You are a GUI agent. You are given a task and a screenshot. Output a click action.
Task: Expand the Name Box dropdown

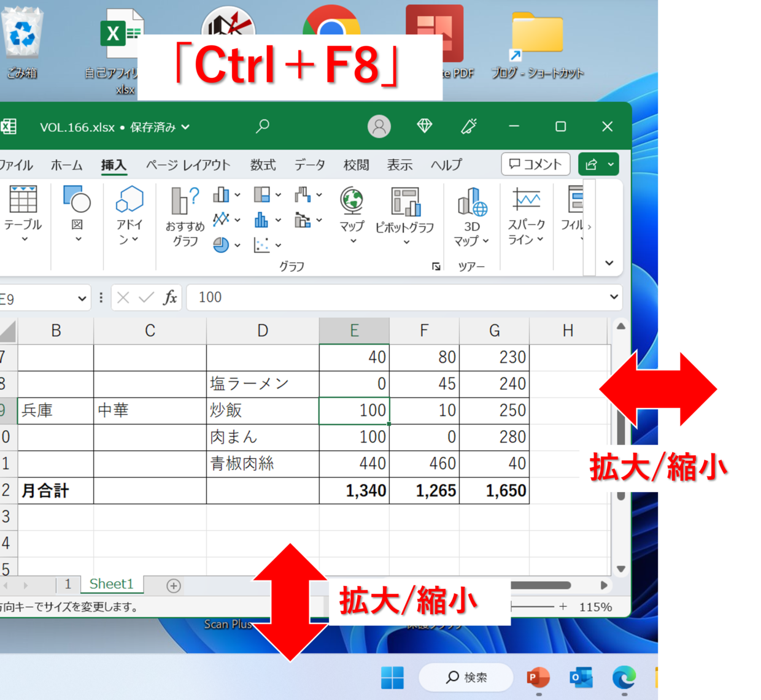click(x=82, y=299)
